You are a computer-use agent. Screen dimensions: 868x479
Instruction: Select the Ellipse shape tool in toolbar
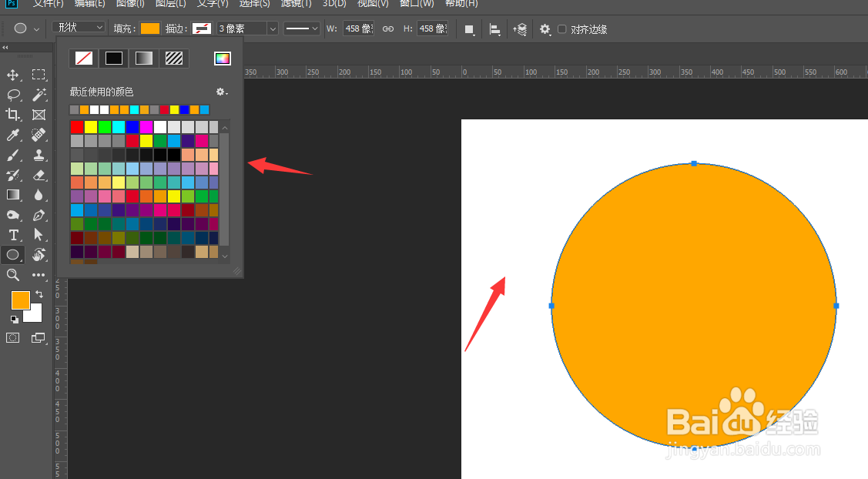click(13, 255)
